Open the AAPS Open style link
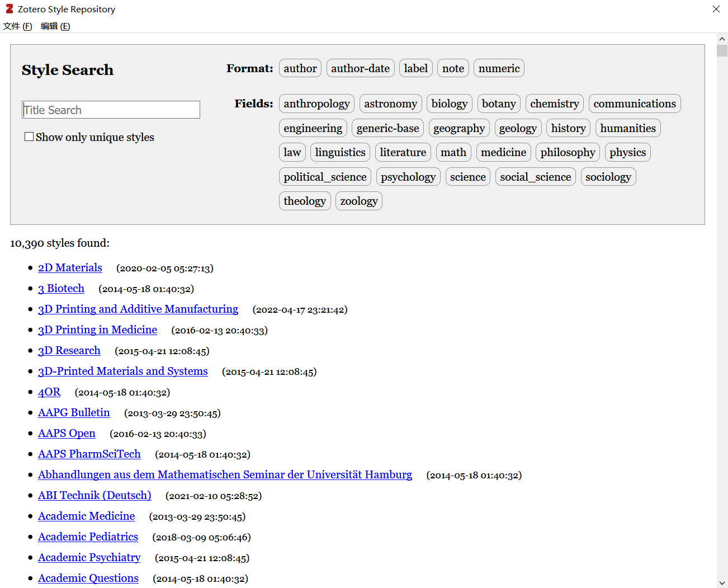Image resolution: width=728 pixels, height=588 pixels. pos(67,433)
